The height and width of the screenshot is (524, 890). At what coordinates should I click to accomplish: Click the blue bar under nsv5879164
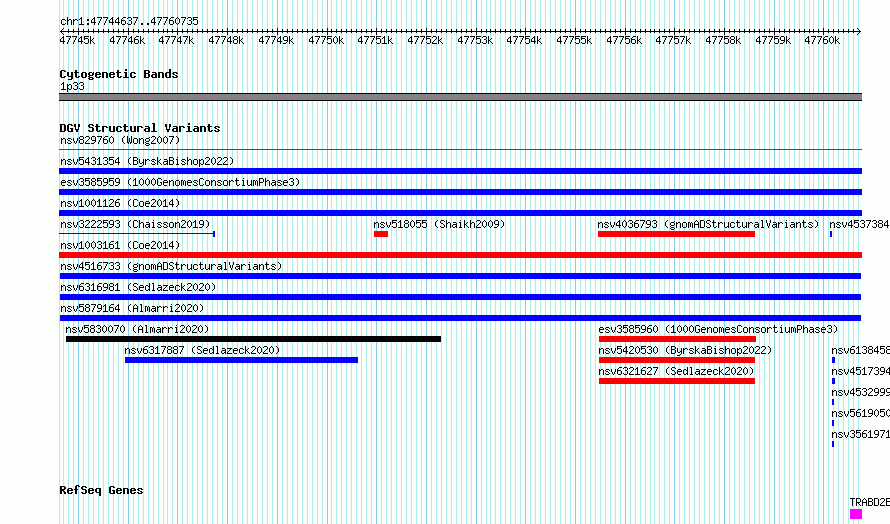[460, 318]
